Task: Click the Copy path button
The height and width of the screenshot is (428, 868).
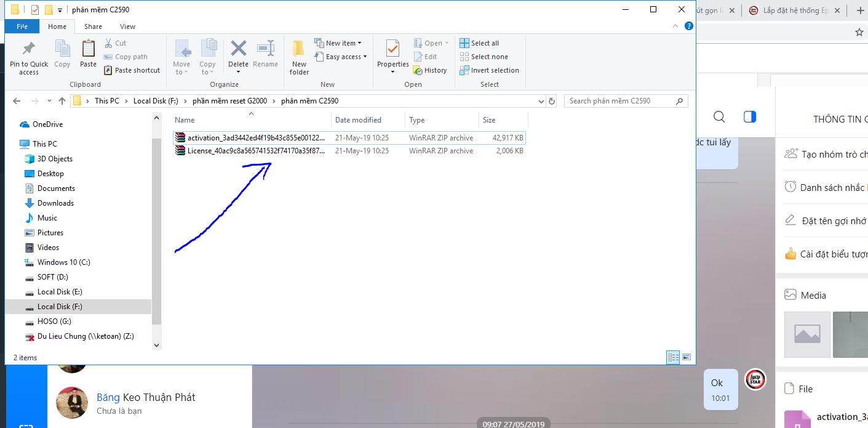Action: coord(126,57)
